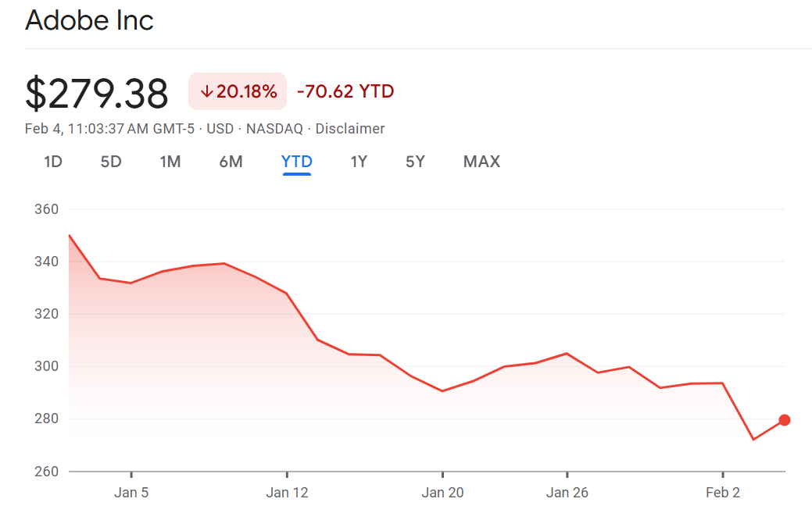Click the Jan 26 axis marker
The image size is (812, 513).
[x=567, y=493]
